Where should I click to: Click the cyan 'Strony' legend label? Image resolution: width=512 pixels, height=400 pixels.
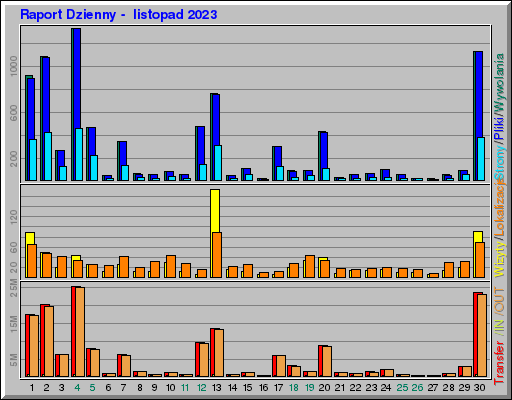(499, 163)
